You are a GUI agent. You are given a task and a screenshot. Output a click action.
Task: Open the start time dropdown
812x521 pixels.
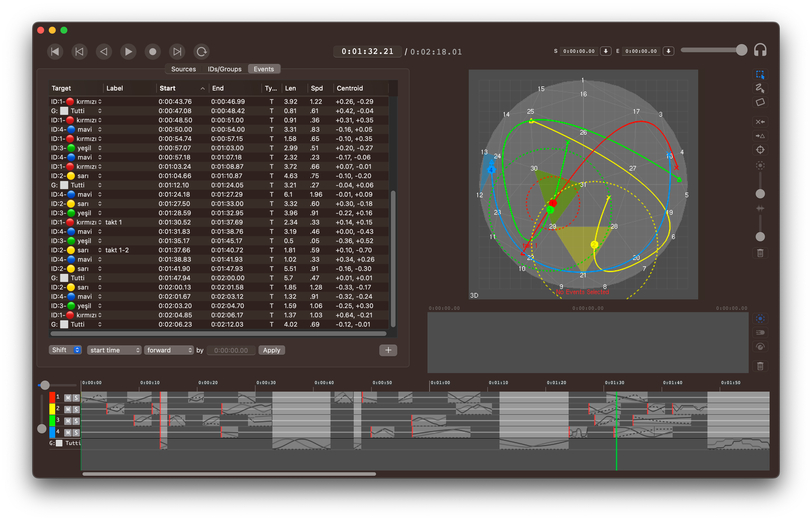(x=114, y=350)
